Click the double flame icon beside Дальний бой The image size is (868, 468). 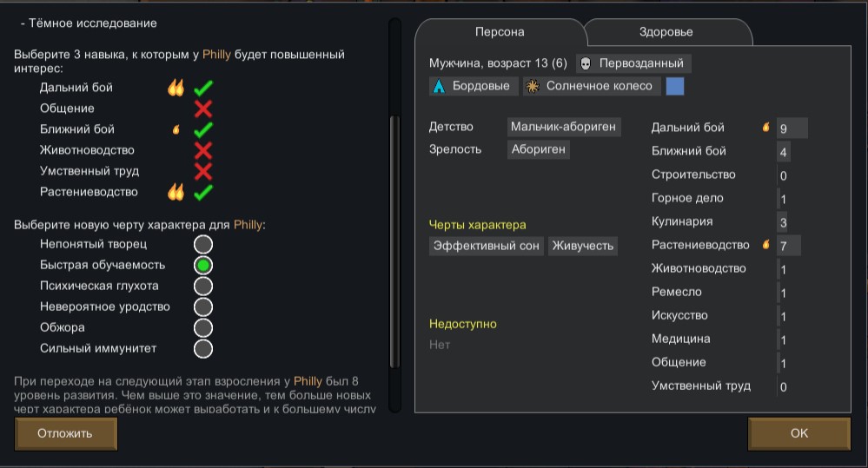[x=176, y=88]
